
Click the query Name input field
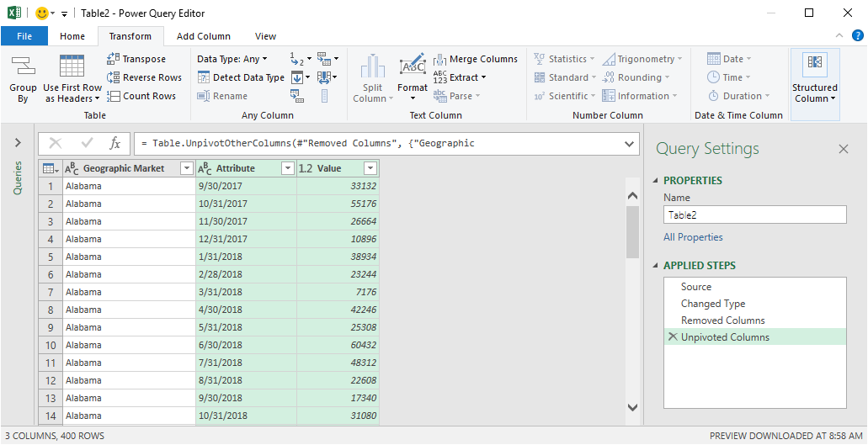tap(754, 215)
